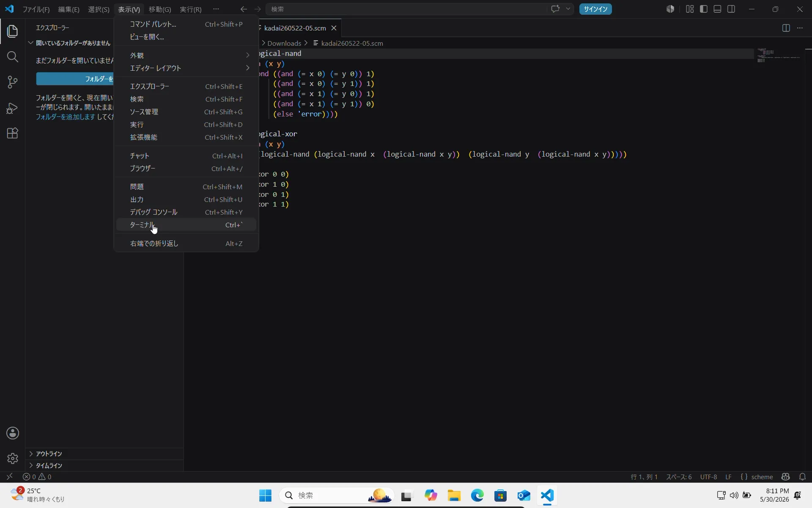Click the theme contrast icon in title bar
Image resolution: width=812 pixels, height=508 pixels.
670,9
